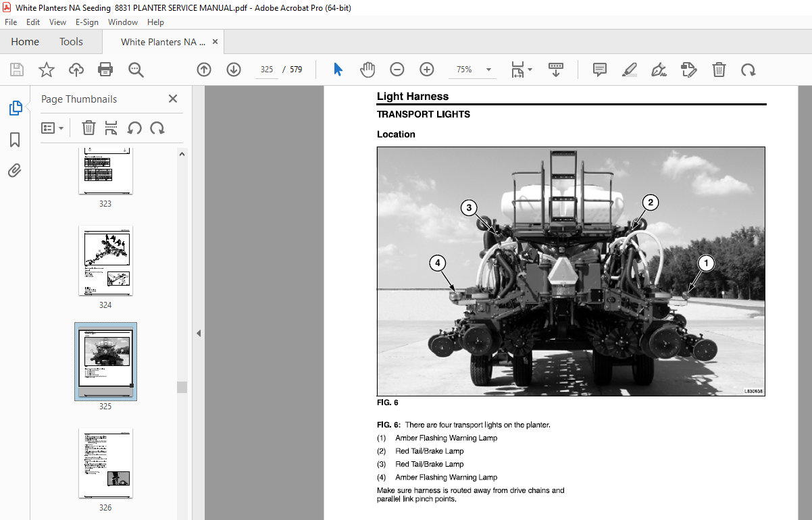Open the Edit menu
Viewport: 812px width, 520px height.
point(32,22)
